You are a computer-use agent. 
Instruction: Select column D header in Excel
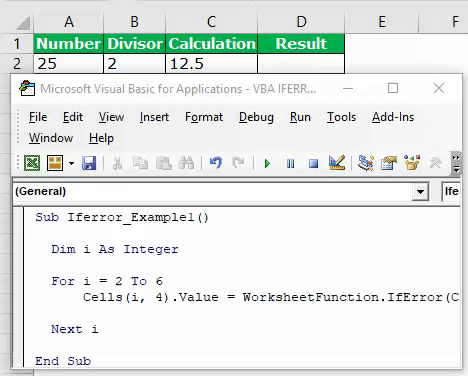(x=301, y=22)
